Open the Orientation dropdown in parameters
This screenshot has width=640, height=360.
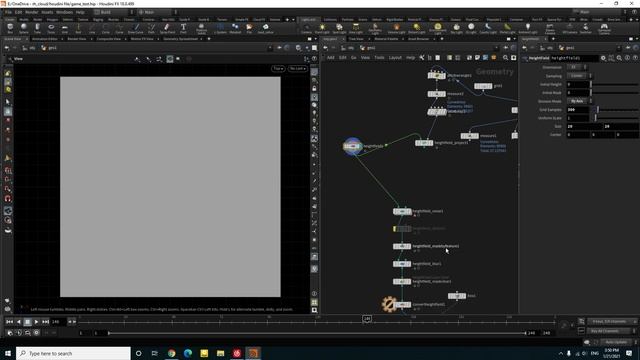576,67
